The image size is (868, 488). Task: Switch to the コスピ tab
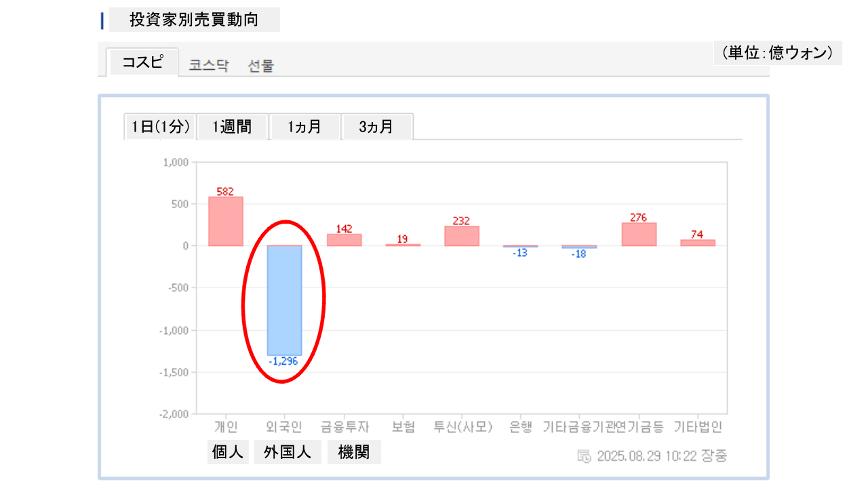(x=142, y=62)
